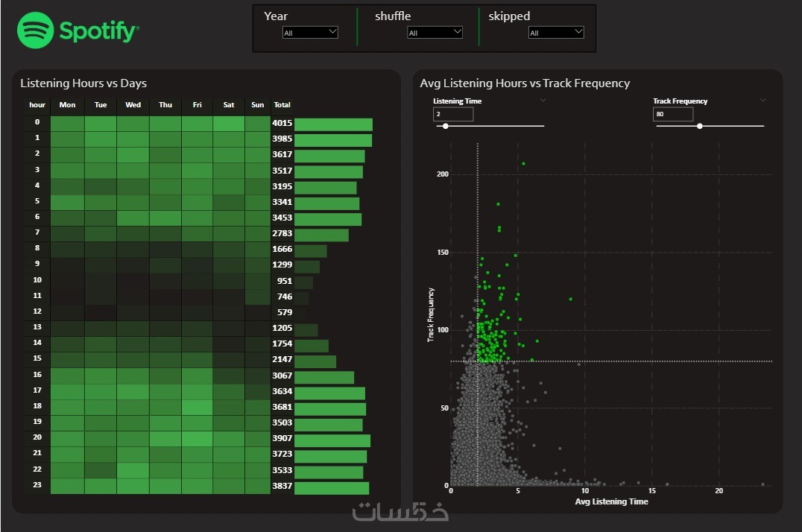Click the Track Frequency slicer label
Screen dimensions: 802x532
pos(680,101)
